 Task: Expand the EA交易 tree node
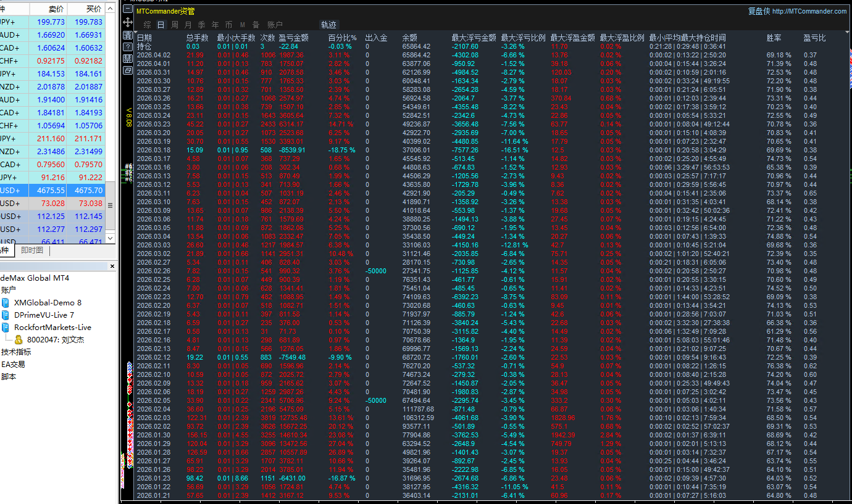pos(13,365)
